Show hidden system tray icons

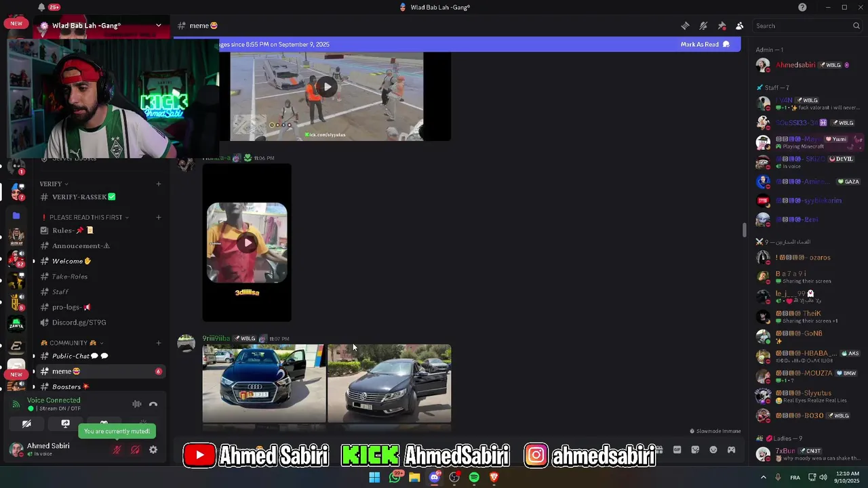[764, 477]
